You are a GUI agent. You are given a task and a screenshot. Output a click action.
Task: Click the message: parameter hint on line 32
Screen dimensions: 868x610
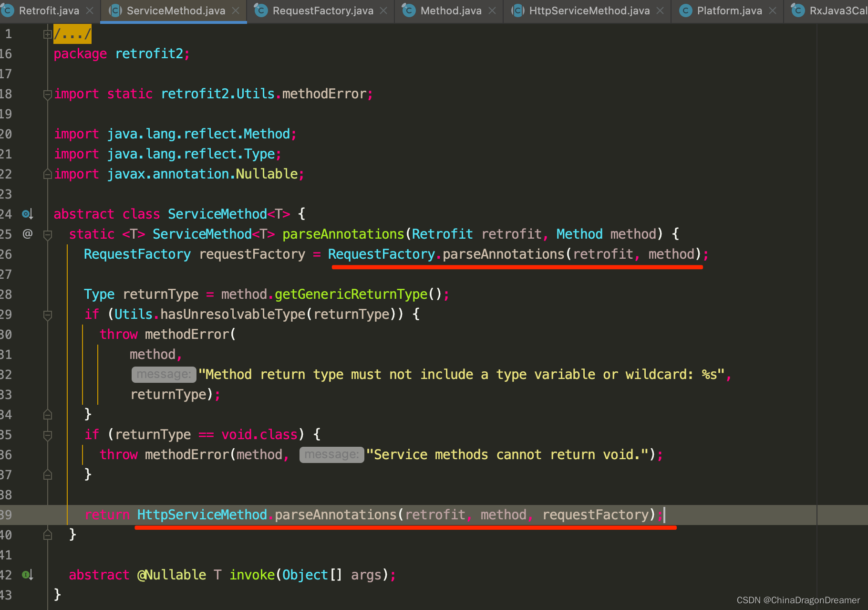point(164,374)
